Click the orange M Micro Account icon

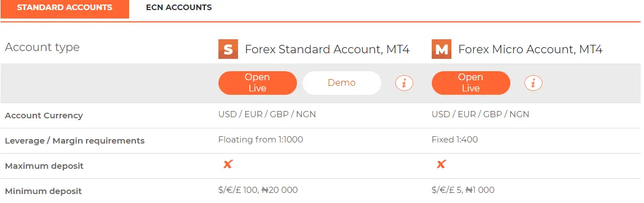[441, 49]
